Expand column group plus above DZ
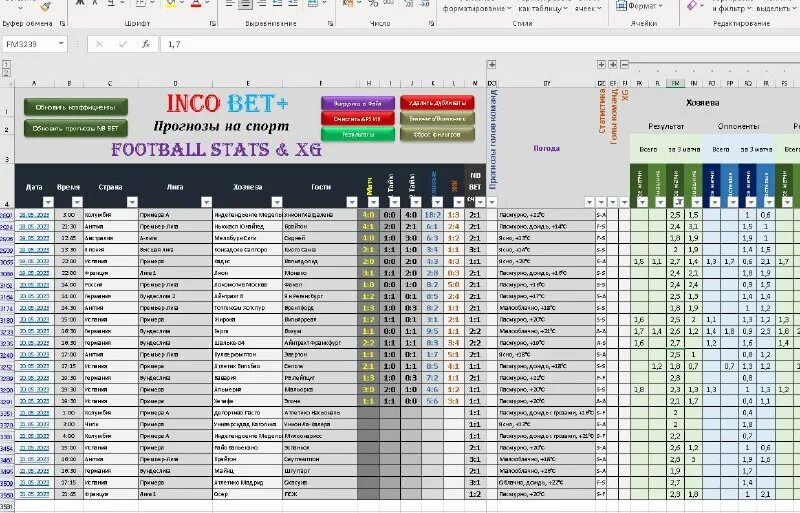Image resolution: width=800 pixels, height=513 pixels. coord(602,64)
